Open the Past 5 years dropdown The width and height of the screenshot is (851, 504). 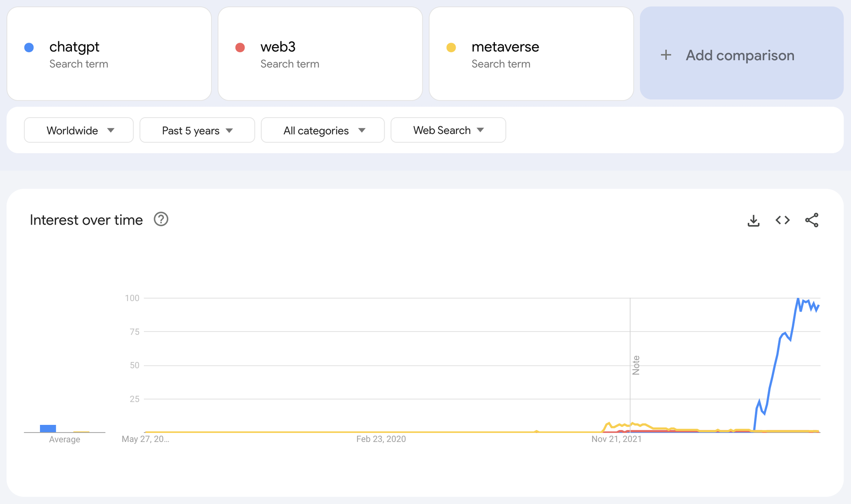click(x=197, y=130)
